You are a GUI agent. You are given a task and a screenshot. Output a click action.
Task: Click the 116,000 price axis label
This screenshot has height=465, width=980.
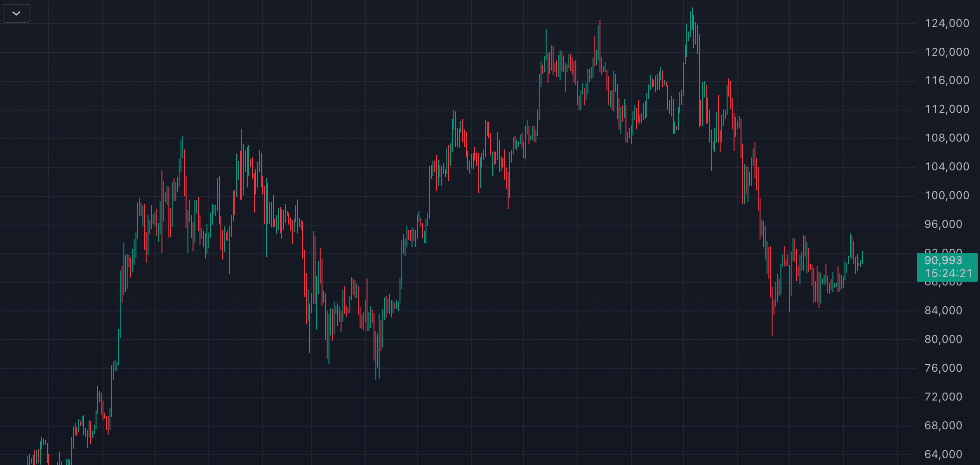pyautogui.click(x=947, y=81)
